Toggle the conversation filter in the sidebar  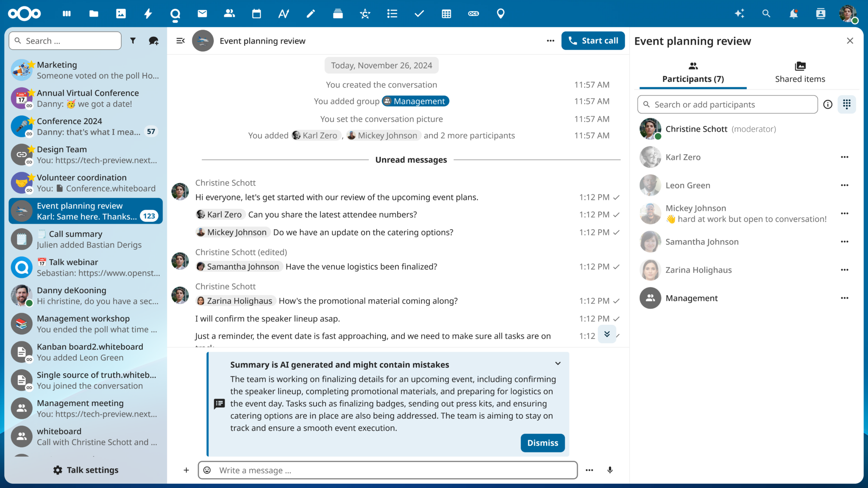click(x=133, y=40)
